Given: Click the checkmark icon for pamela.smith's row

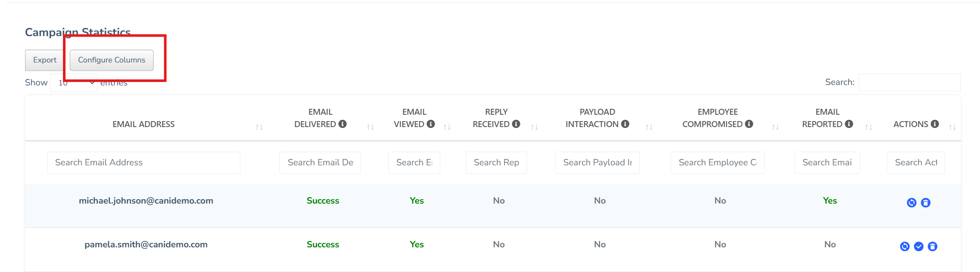Looking at the screenshot, I should point(919,246).
